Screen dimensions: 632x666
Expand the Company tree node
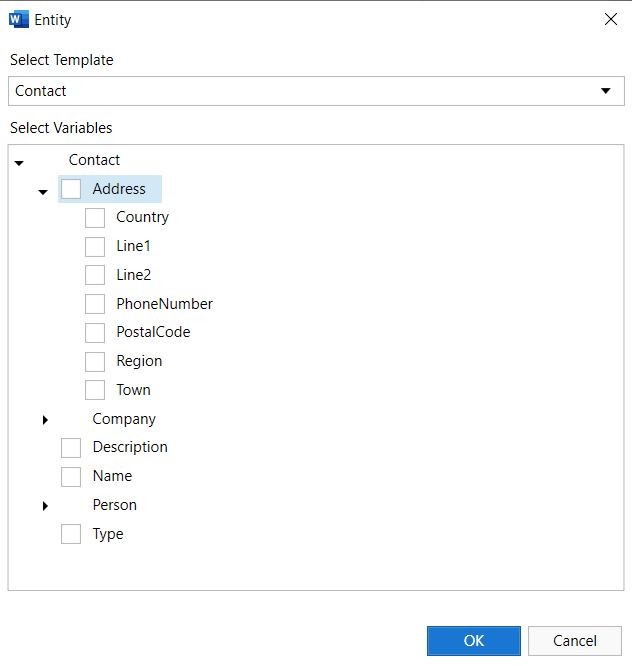[45, 420]
